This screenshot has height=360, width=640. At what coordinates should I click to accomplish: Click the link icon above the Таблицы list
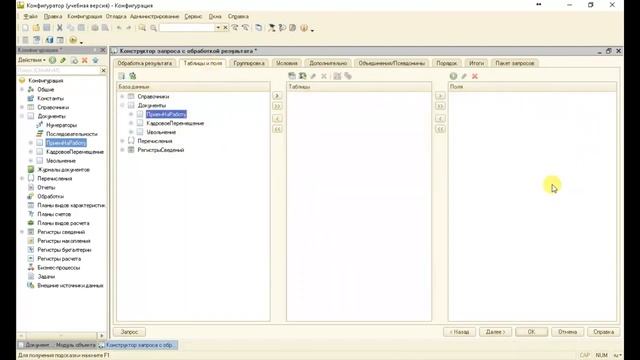tap(348, 76)
